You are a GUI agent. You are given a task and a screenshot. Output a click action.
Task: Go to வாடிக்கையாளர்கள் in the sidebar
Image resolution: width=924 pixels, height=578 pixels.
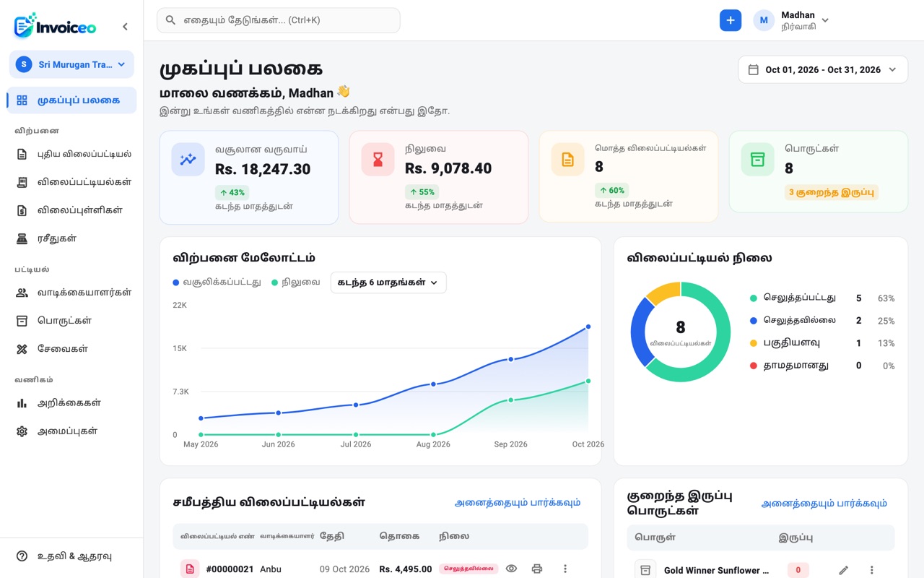(x=71, y=293)
